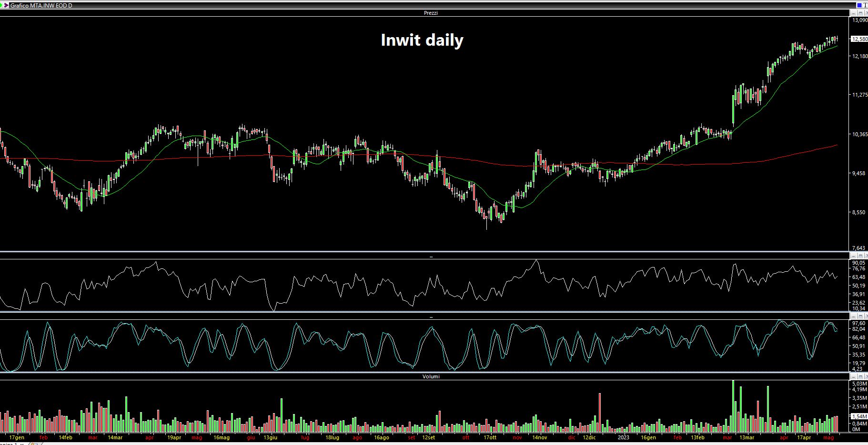
Task: Click the 12,180 price axis label
Action: pyautogui.click(x=860, y=56)
